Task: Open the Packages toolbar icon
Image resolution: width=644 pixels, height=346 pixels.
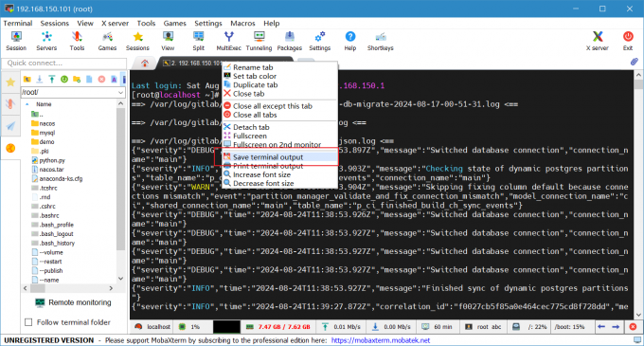Action: 290,41
